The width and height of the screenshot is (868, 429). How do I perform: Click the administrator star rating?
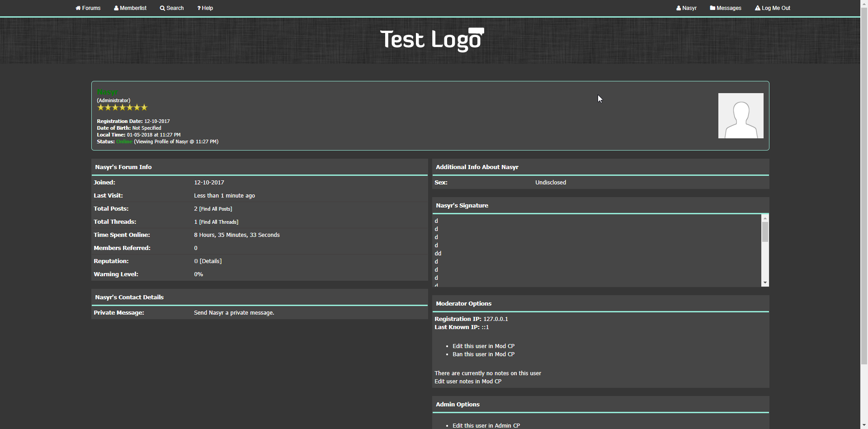pos(122,108)
